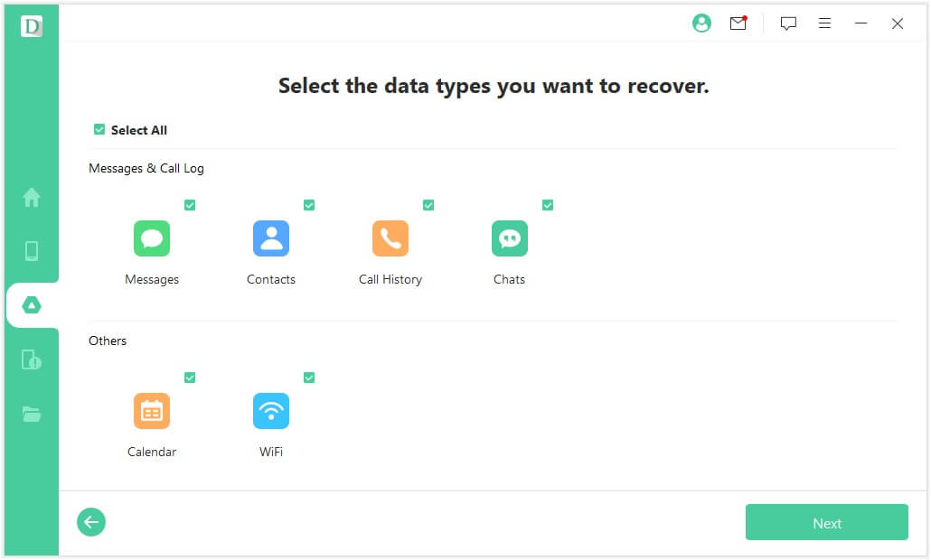This screenshot has width=931, height=560.
Task: Click the Contacts label text
Action: click(x=271, y=279)
